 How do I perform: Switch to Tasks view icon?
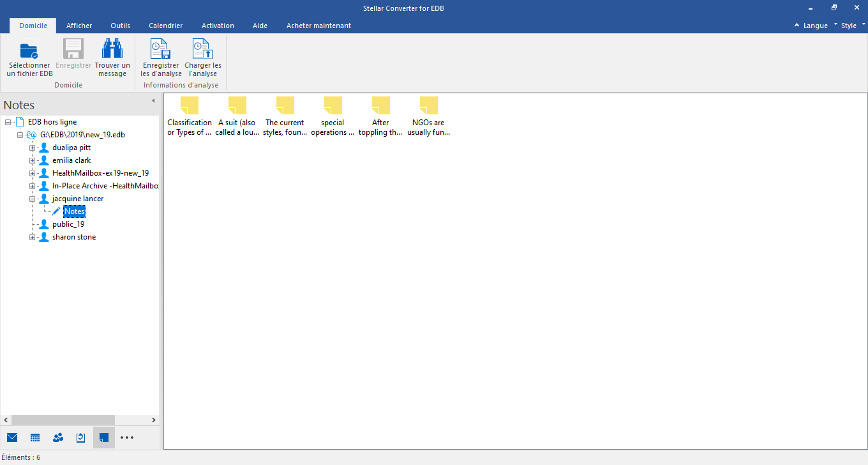[x=81, y=438]
